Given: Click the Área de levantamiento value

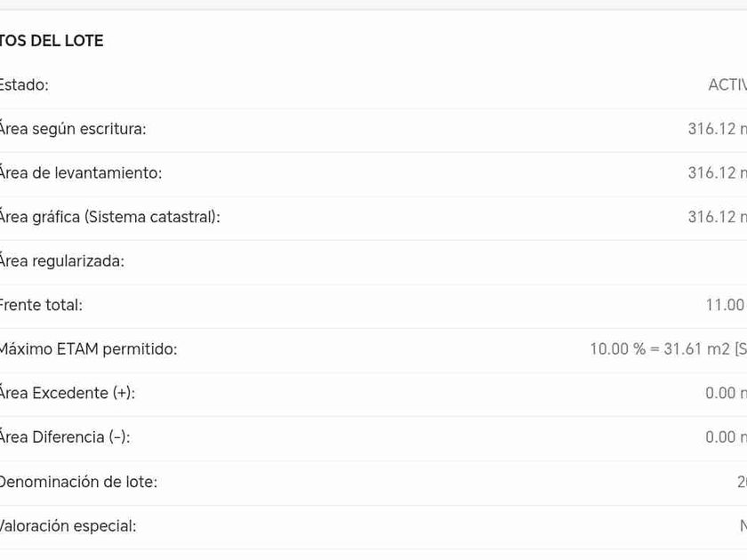Looking at the screenshot, I should pyautogui.click(x=716, y=173).
